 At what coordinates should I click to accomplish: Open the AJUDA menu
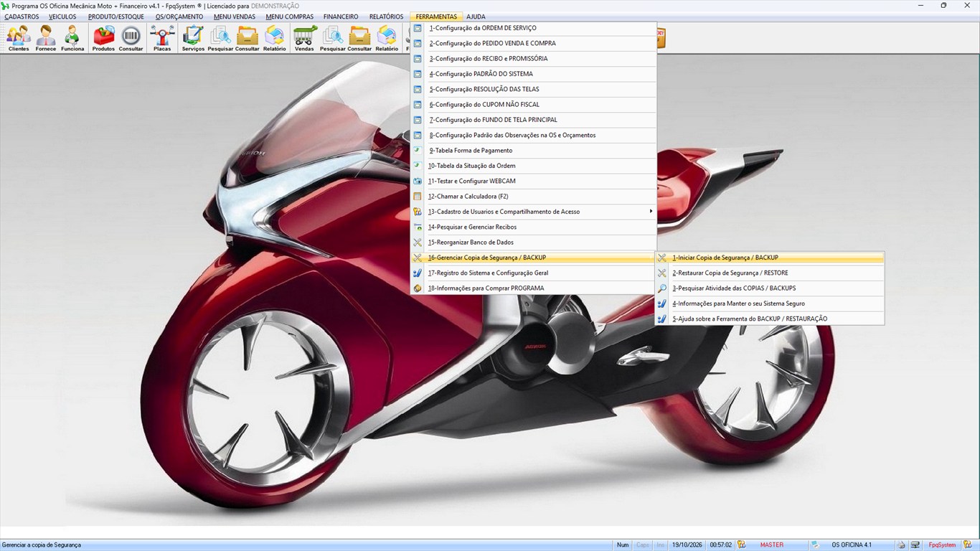476,17
